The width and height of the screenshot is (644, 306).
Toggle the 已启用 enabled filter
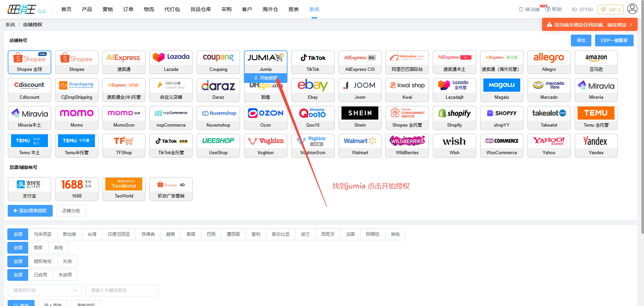click(41, 275)
